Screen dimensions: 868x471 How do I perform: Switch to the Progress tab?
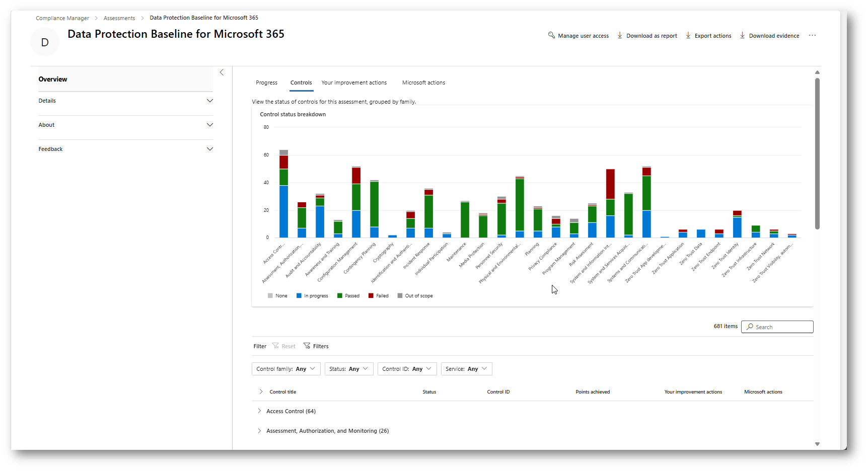pyautogui.click(x=266, y=83)
